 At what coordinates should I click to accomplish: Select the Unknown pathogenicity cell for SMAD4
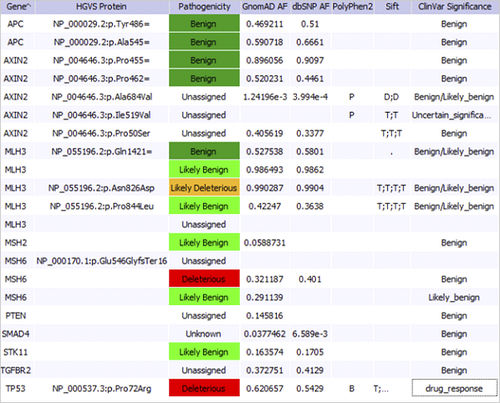tap(204, 334)
